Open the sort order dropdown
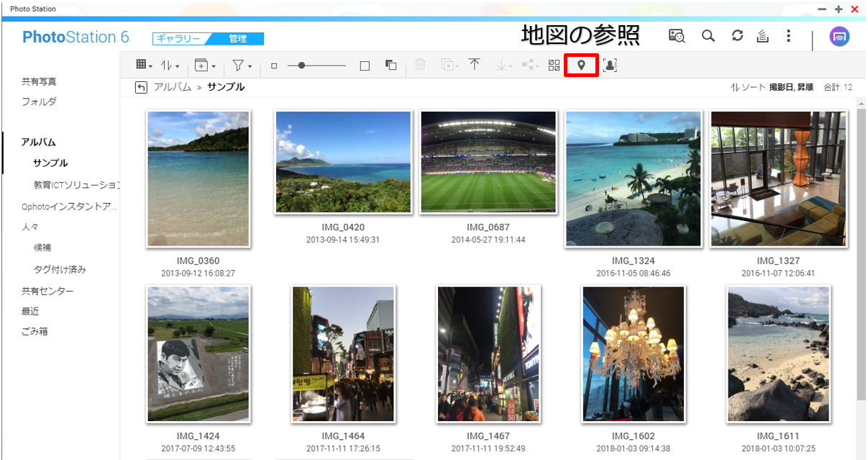 tap(170, 66)
